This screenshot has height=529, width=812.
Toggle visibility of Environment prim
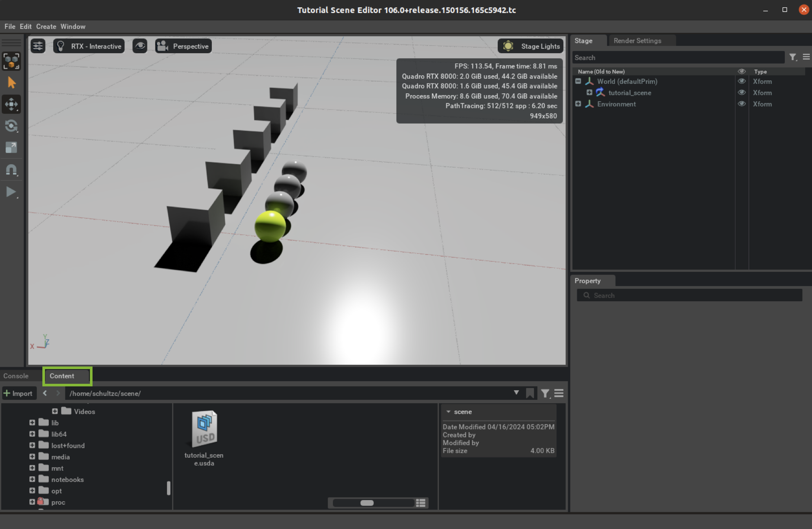coord(742,104)
